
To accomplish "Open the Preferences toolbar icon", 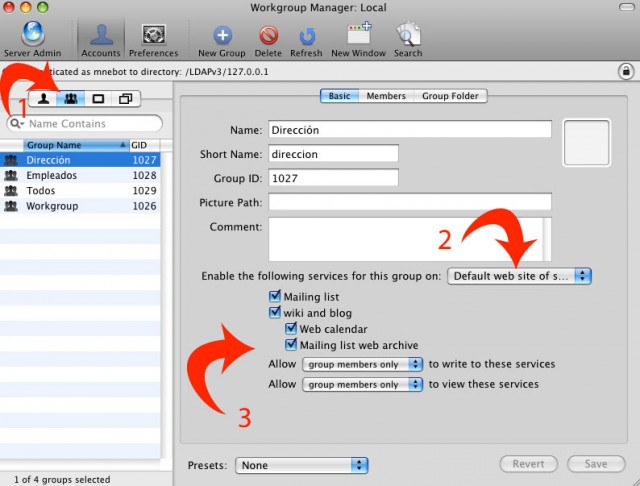I will (x=153, y=39).
